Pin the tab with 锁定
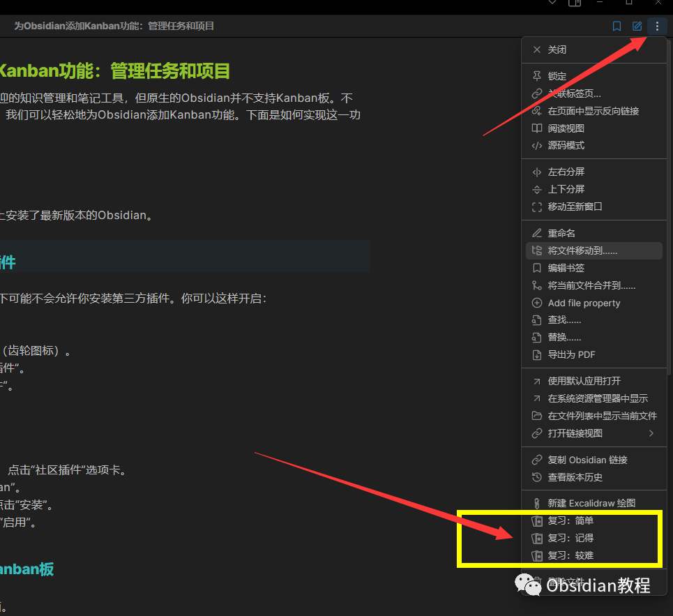Screen dimensions: 673x616 click(594, 76)
